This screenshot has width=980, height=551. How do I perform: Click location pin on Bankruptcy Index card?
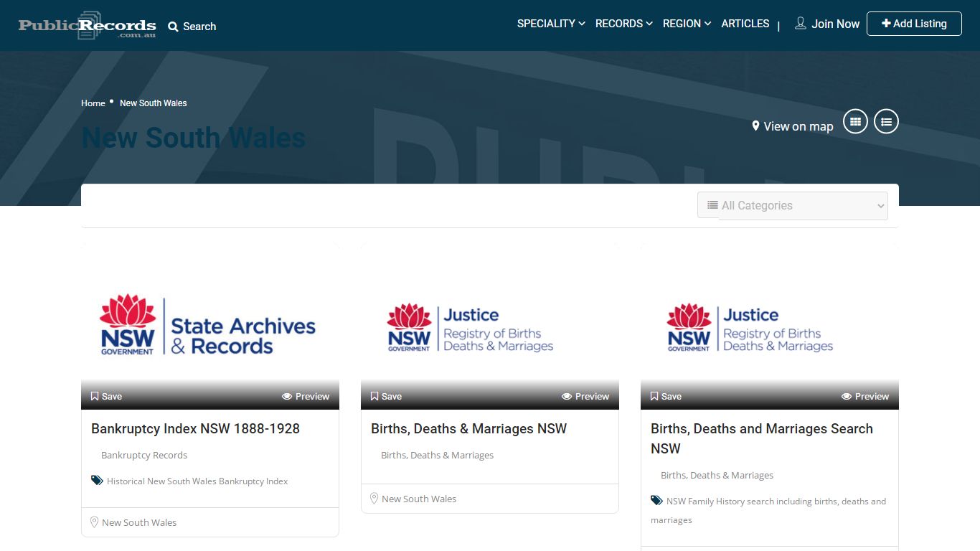tap(94, 522)
